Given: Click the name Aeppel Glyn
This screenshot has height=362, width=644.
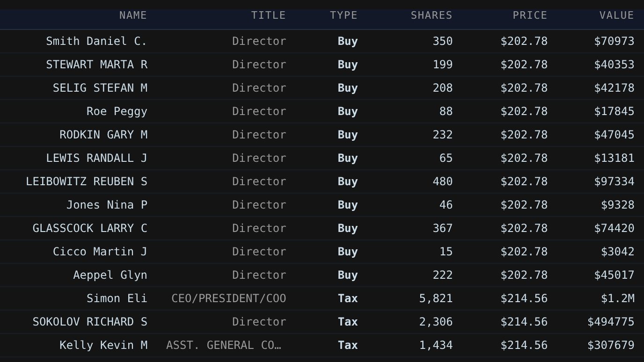Looking at the screenshot, I should pos(110,275).
